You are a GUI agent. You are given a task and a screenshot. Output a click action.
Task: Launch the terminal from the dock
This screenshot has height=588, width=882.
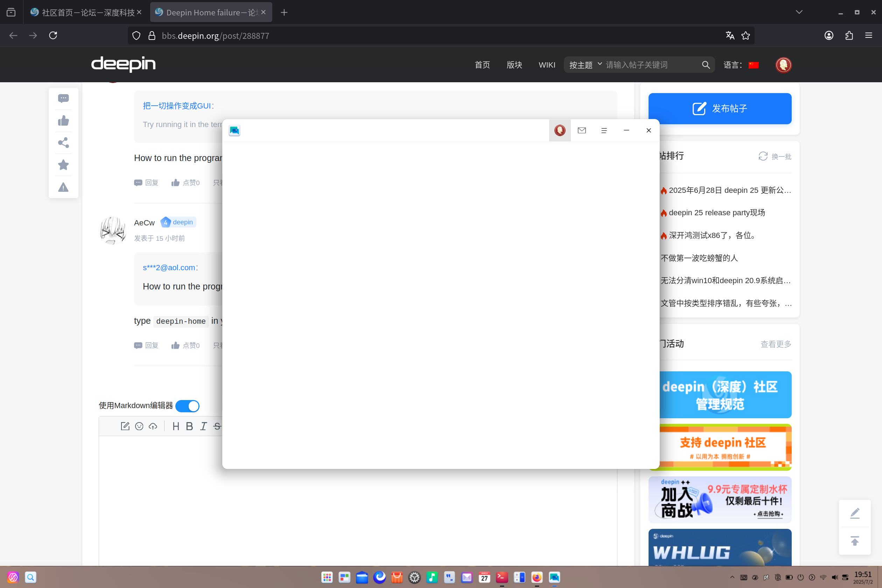[x=502, y=577]
